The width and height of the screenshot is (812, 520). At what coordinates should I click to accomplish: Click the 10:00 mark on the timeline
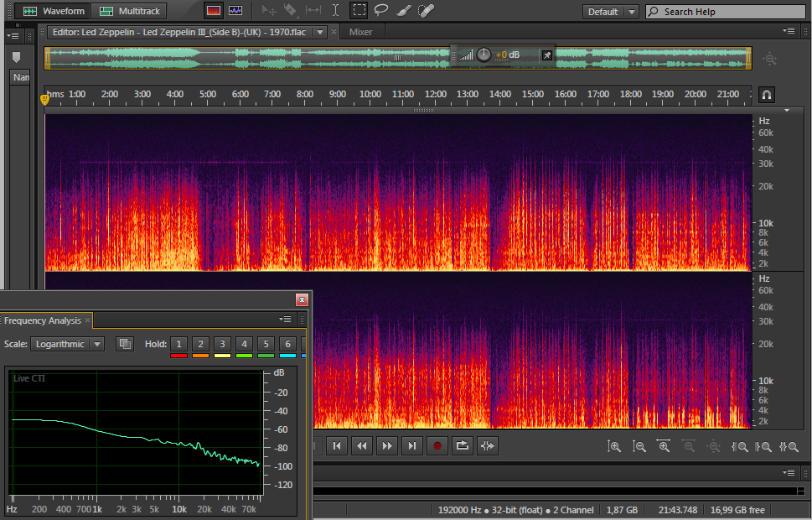tap(370, 94)
